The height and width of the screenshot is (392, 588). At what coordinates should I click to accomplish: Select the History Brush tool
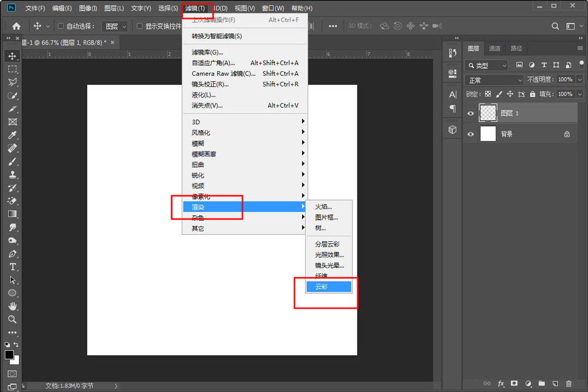[12, 188]
